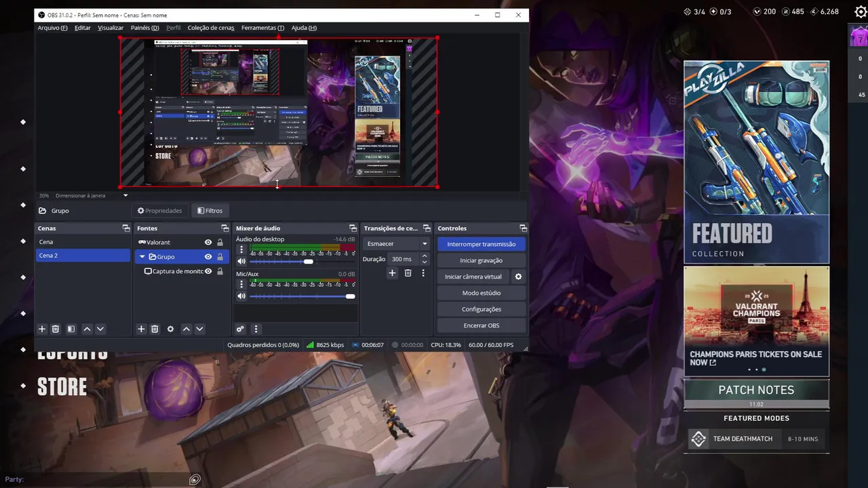Open virtual camera settings gear

tap(518, 277)
